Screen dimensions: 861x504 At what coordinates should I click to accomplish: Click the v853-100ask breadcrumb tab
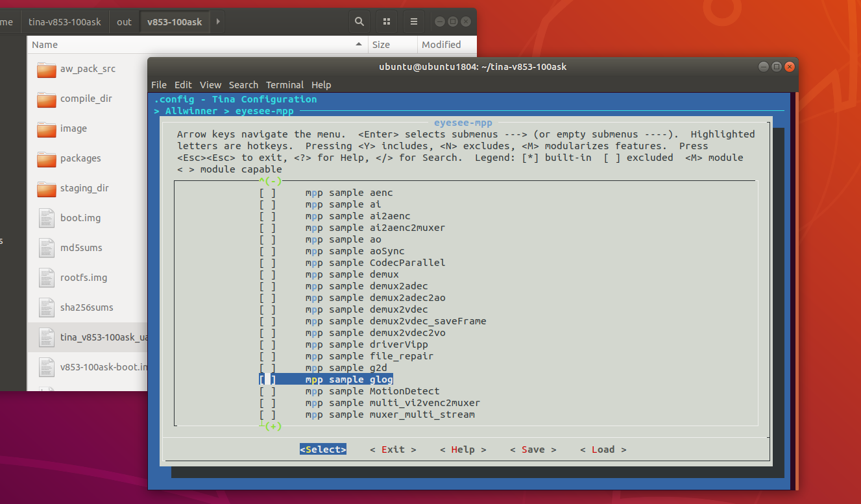point(175,21)
